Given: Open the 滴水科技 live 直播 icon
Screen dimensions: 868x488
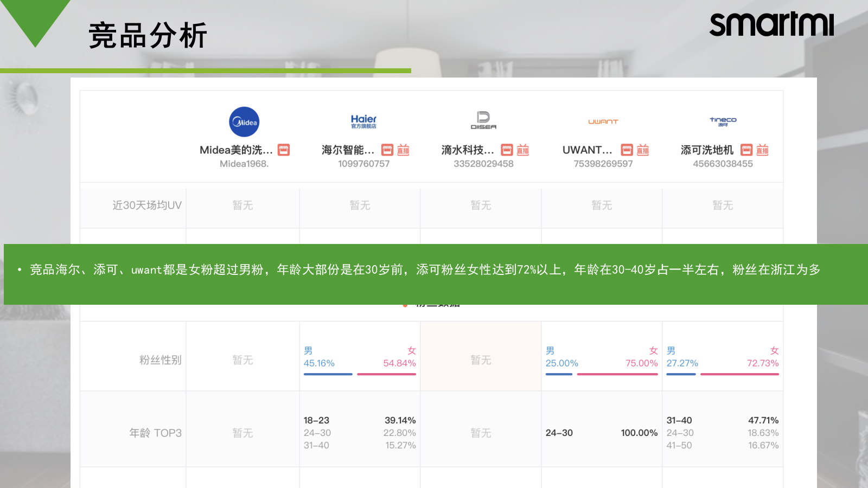Looking at the screenshot, I should [522, 150].
